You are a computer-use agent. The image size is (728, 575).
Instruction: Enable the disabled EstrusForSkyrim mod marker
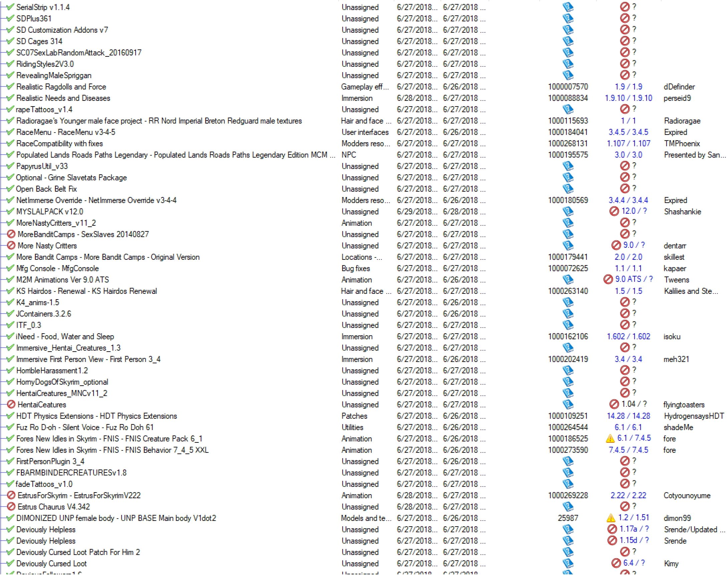pos(11,495)
